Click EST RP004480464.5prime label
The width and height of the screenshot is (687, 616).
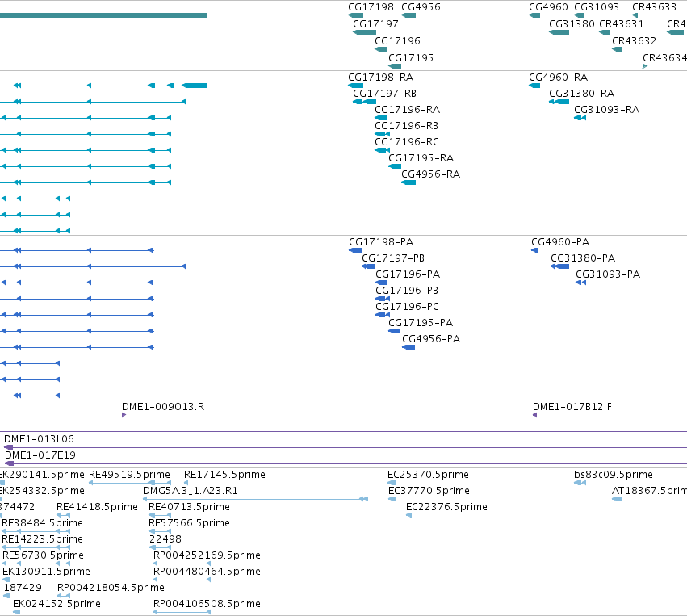[207, 572]
